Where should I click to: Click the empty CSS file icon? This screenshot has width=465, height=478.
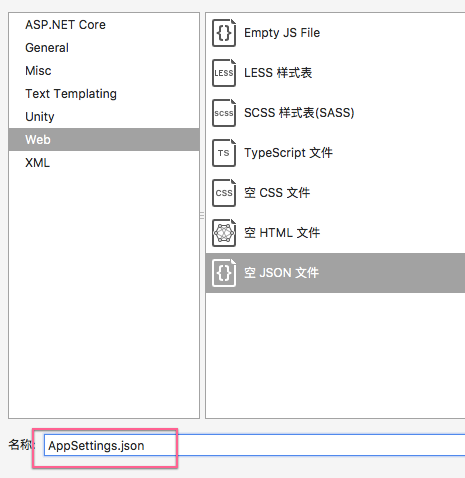tap(224, 193)
